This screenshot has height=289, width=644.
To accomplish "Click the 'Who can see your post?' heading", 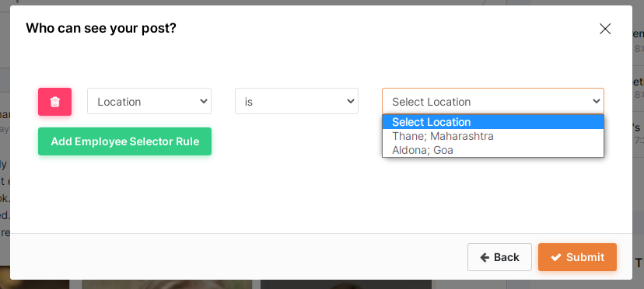I will 101,28.
